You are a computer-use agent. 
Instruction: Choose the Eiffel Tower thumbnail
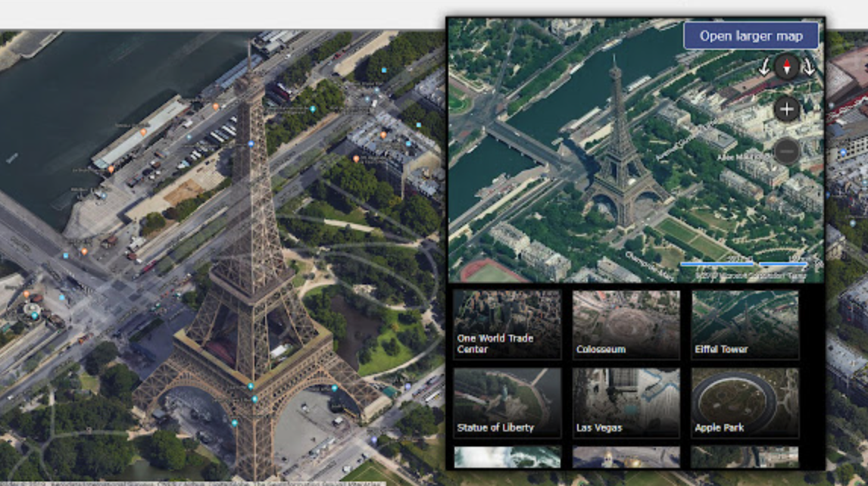(x=745, y=324)
